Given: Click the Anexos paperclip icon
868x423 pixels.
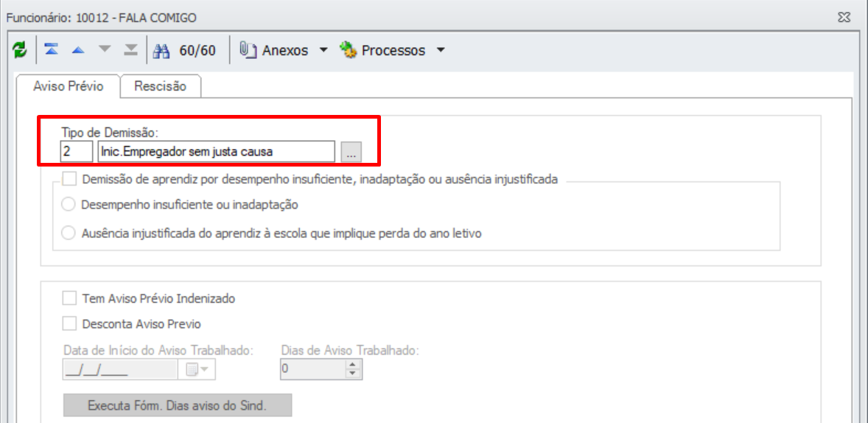Looking at the screenshot, I should [248, 50].
